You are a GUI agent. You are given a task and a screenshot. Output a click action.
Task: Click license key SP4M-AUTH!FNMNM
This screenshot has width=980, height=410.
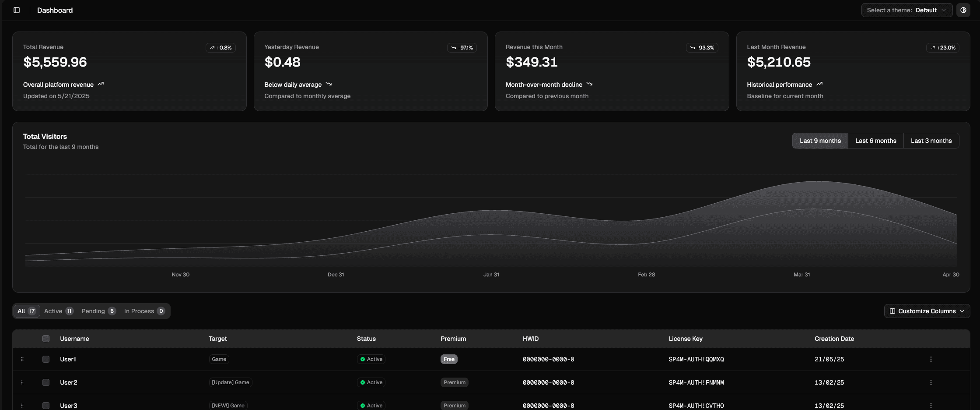(696, 382)
